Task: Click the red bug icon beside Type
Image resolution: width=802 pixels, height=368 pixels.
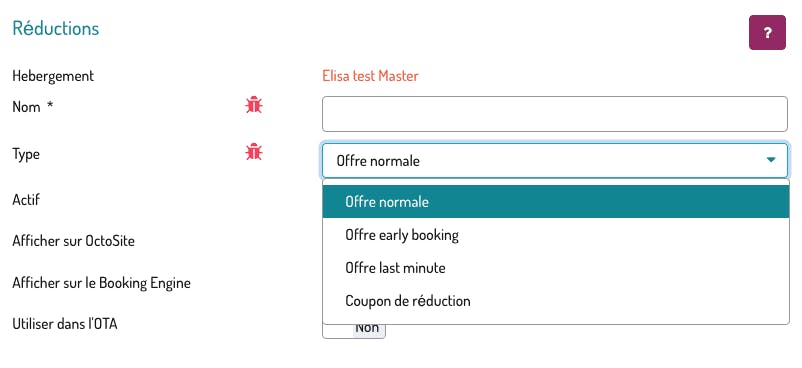Action: click(253, 151)
